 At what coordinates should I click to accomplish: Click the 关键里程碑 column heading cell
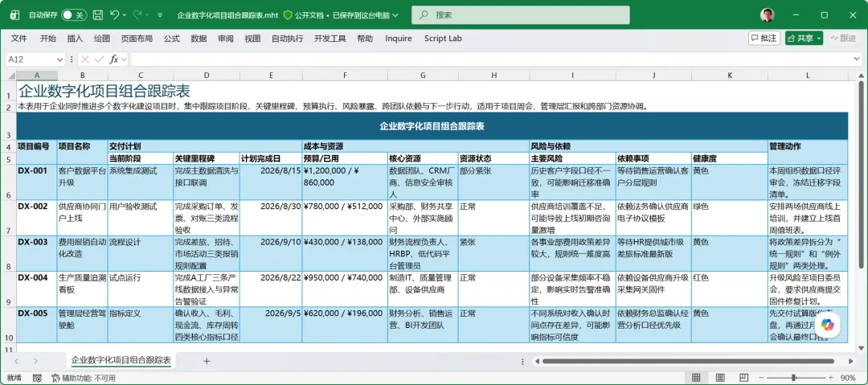click(x=207, y=158)
